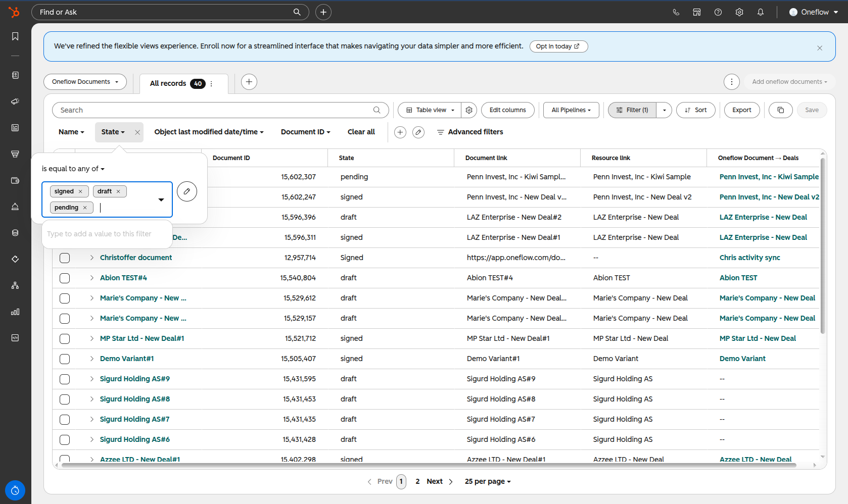This screenshot has width=848, height=504.
Task: Open the create new plus button in top bar
Action: click(323, 12)
